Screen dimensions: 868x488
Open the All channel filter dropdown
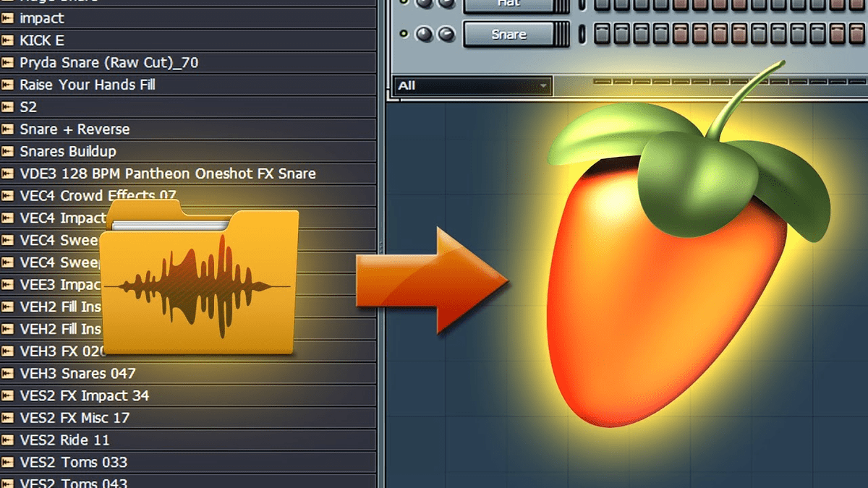pyautogui.click(x=473, y=86)
